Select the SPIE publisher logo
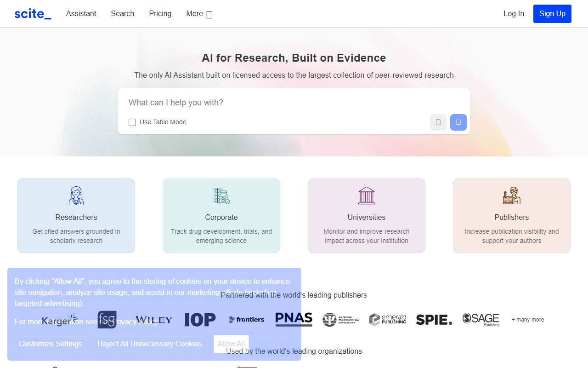 tap(434, 319)
